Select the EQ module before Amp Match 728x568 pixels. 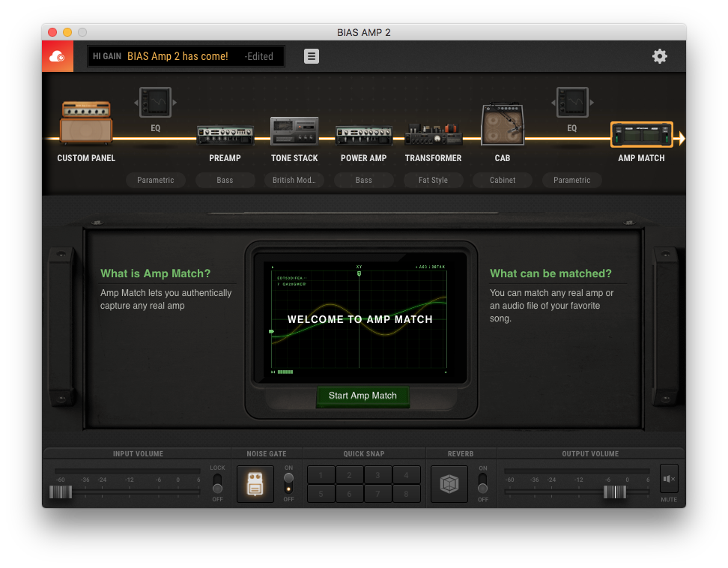coord(572,103)
